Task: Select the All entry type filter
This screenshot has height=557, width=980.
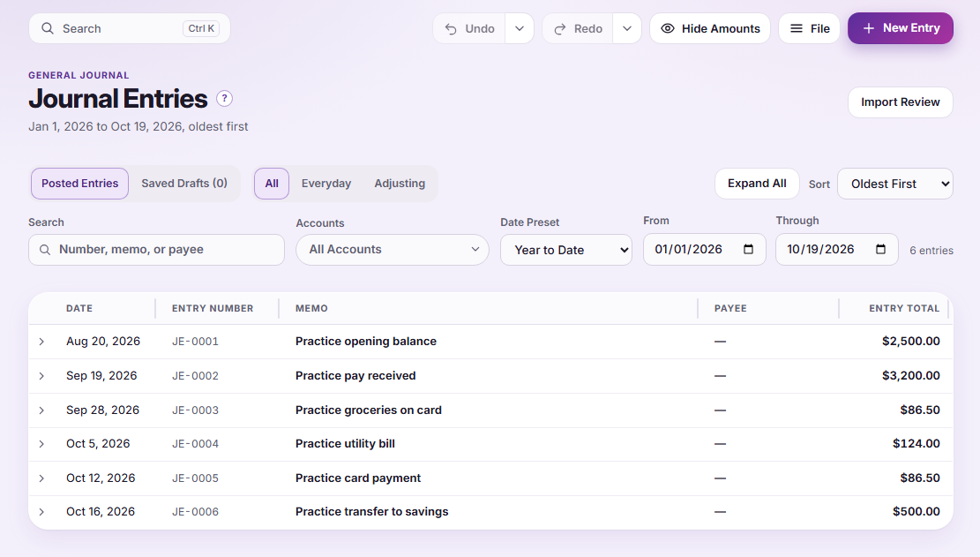Action: click(x=272, y=184)
